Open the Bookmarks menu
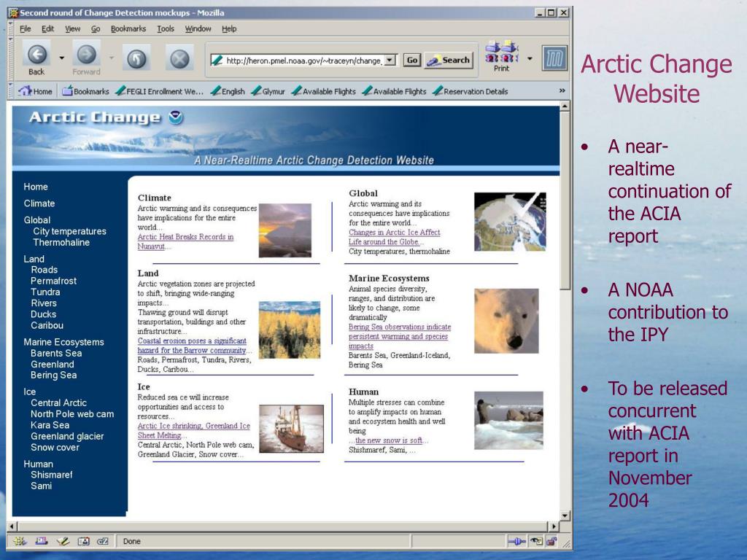747x560 pixels. pos(128,28)
